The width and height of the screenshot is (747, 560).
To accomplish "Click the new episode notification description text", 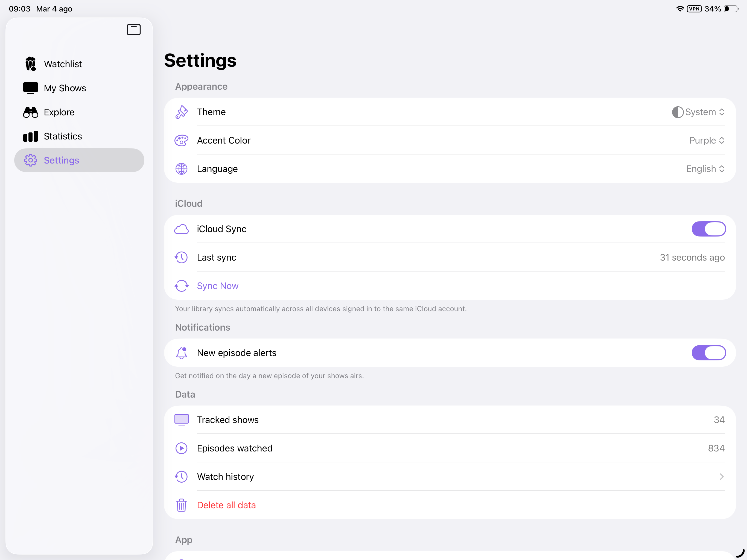I will click(270, 376).
